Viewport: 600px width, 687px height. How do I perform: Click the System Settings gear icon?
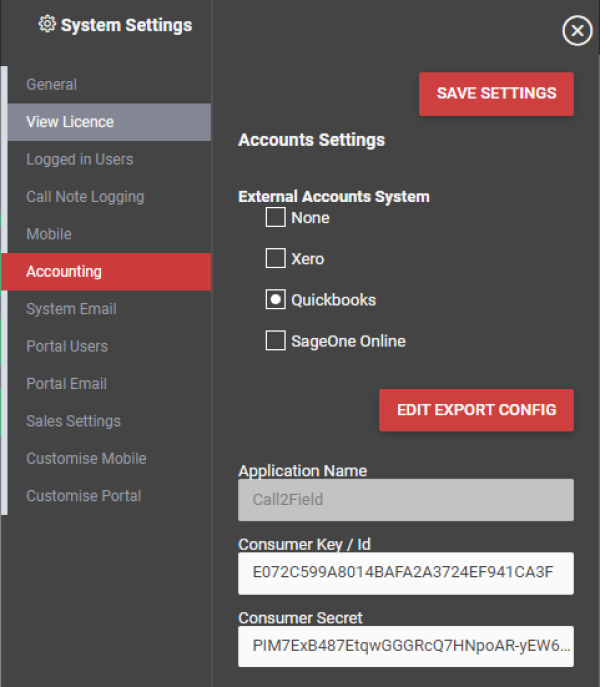[x=47, y=24]
